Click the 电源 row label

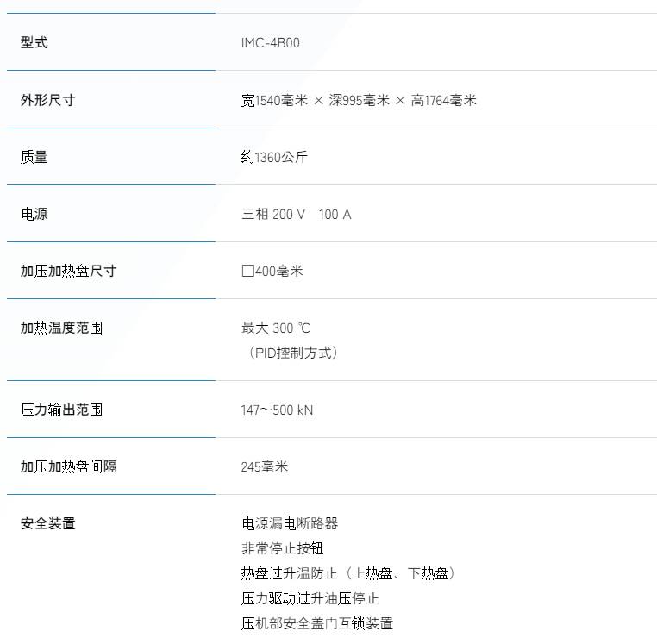point(34,214)
